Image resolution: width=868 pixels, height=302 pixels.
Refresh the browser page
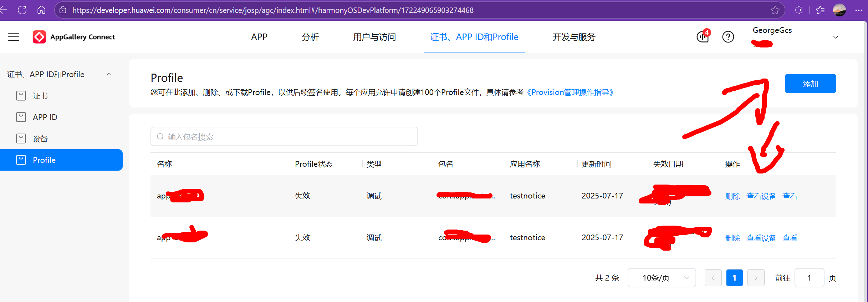coord(22,10)
